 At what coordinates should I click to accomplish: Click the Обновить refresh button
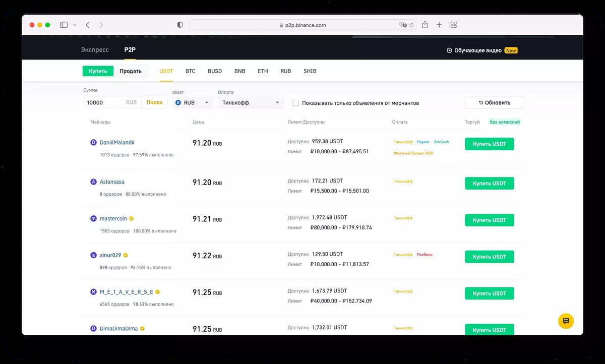(x=494, y=102)
